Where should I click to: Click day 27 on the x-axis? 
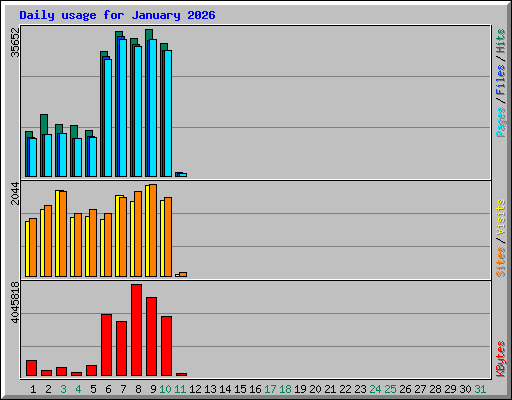[420, 389]
